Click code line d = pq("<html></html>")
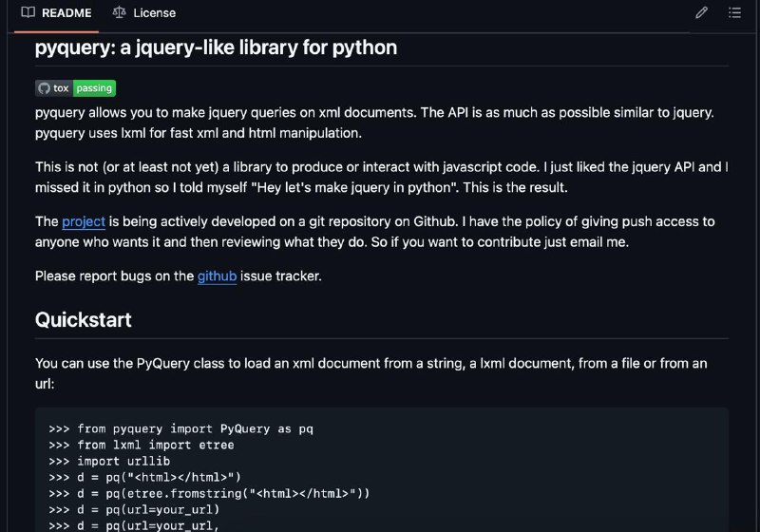Screen dimensions: 760x532 coord(145,477)
